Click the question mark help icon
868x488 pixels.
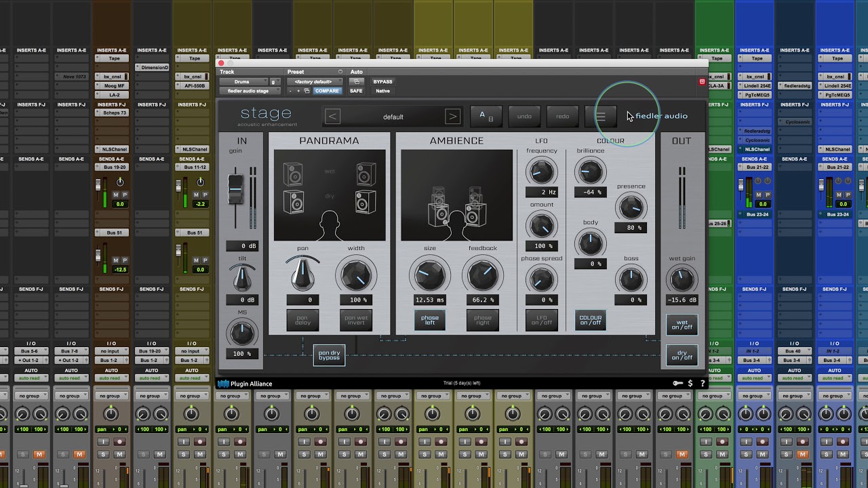(x=703, y=384)
